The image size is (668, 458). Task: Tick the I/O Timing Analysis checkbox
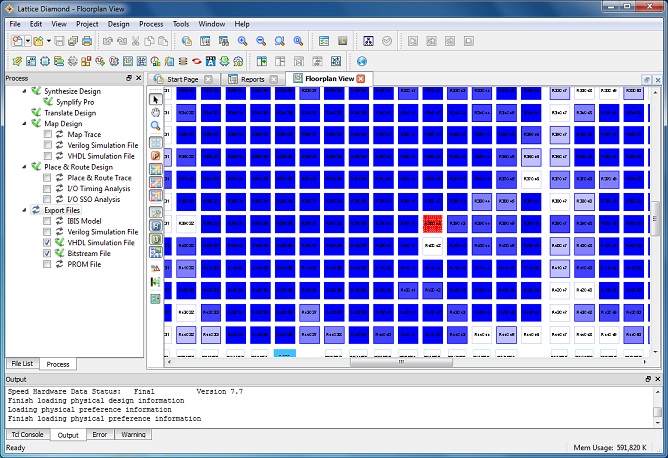(48, 188)
